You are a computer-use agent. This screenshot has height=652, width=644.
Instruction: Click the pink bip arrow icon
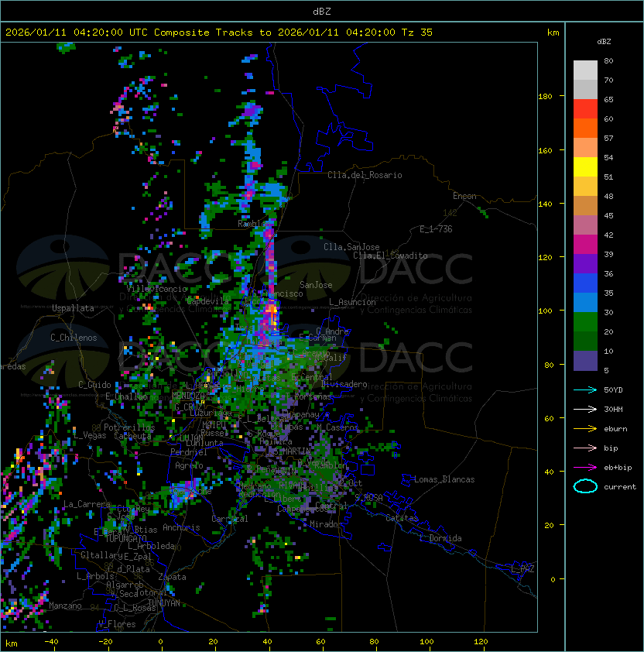(x=585, y=448)
